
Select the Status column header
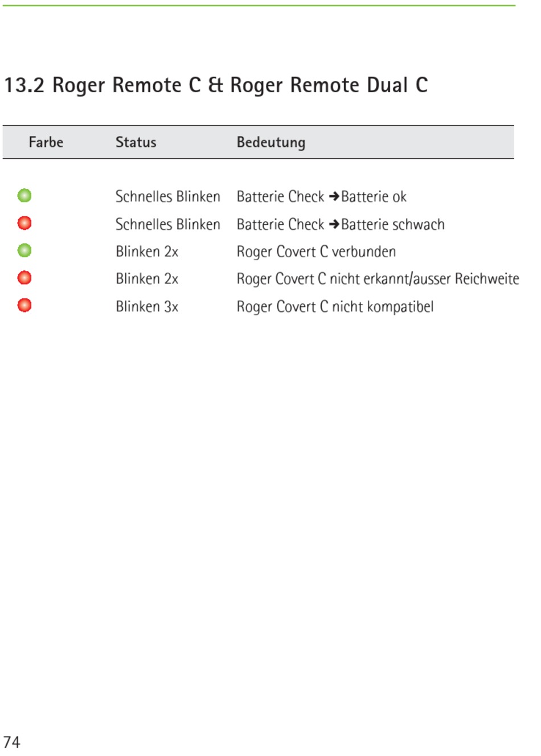[136, 142]
